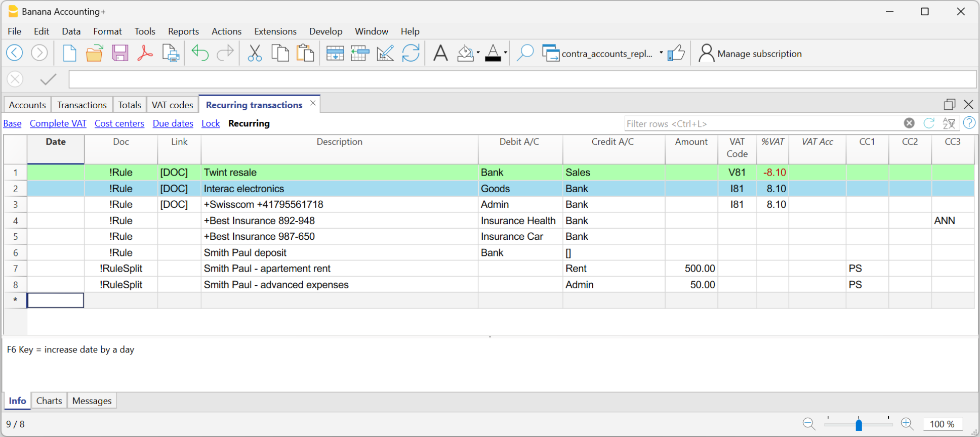Clear the filter rows with X icon
The image size is (980, 437).
[909, 123]
